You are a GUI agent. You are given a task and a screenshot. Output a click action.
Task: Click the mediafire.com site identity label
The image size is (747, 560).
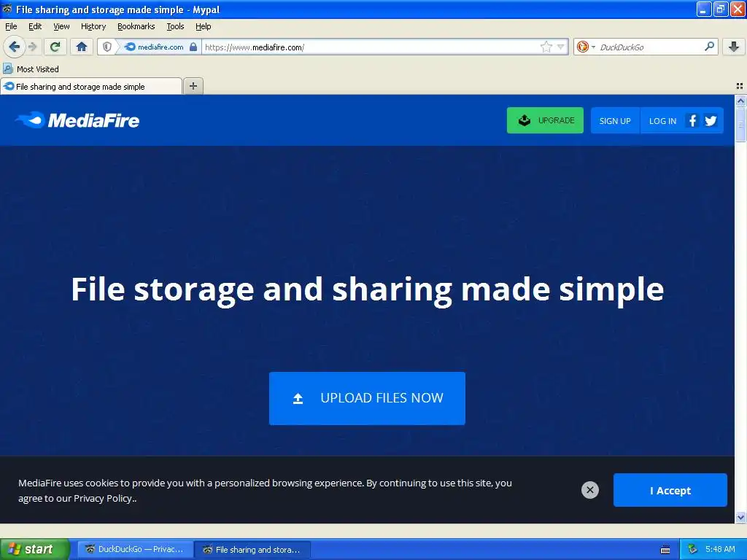tap(160, 47)
